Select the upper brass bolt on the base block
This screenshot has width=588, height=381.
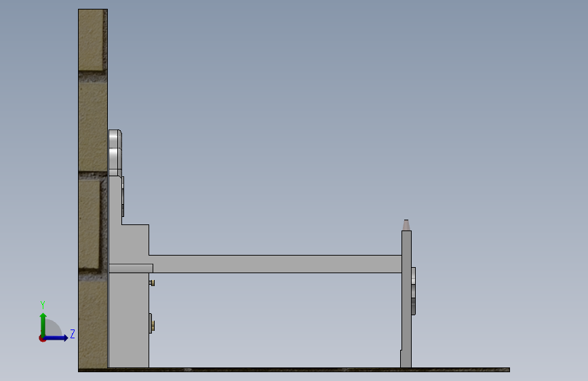pyautogui.click(x=152, y=283)
